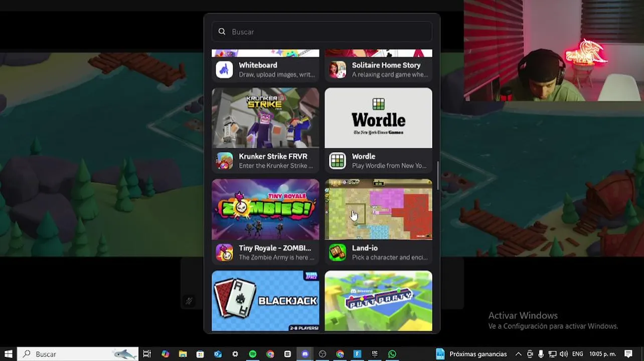Select the "Land-io" title text
This screenshot has height=361, width=644.
pos(365,248)
